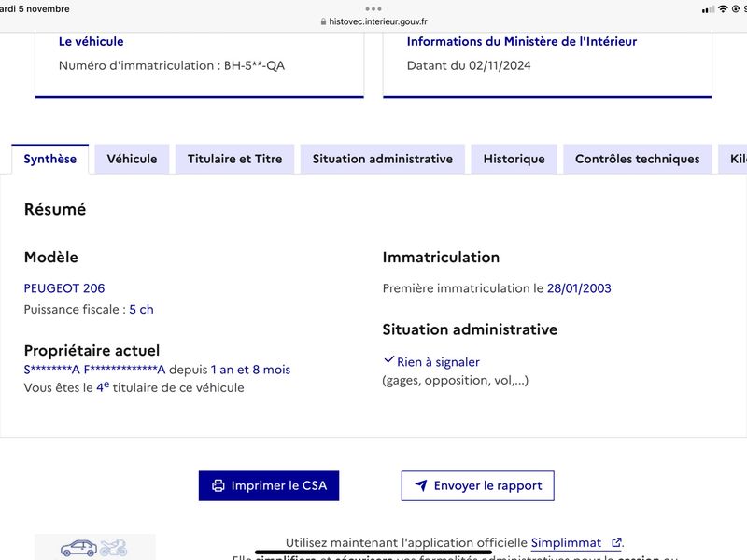Screen dimensions: 747x560
Task: Click the registration number BH-5**-QA
Action: pyautogui.click(x=254, y=65)
